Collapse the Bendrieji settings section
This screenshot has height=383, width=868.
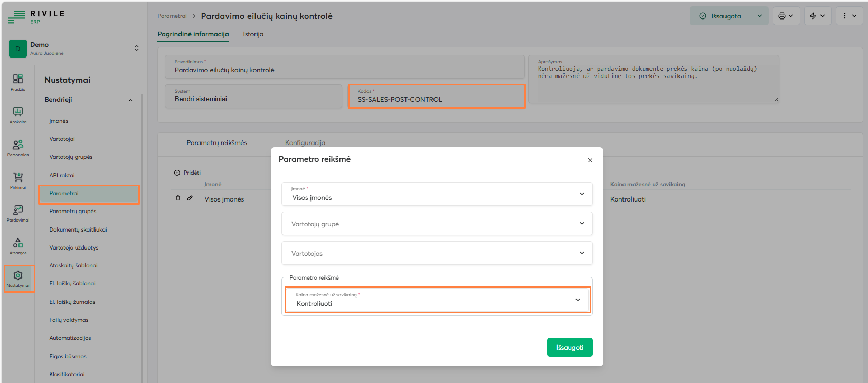(130, 100)
